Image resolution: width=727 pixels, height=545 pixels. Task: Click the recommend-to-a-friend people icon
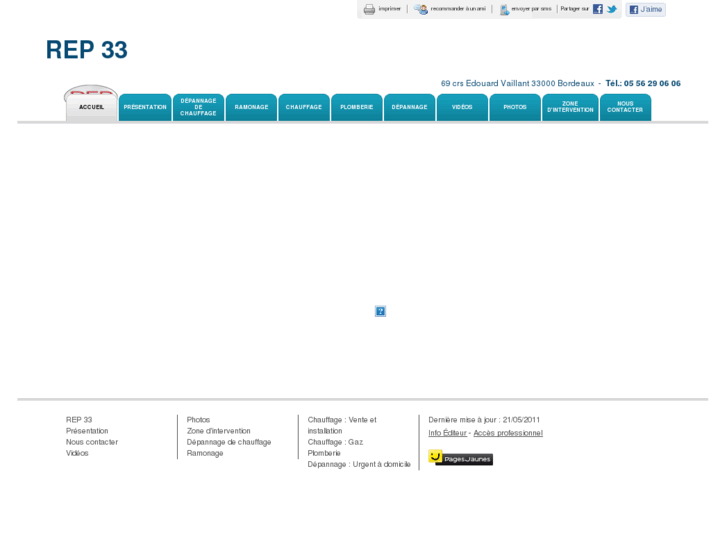421,9
